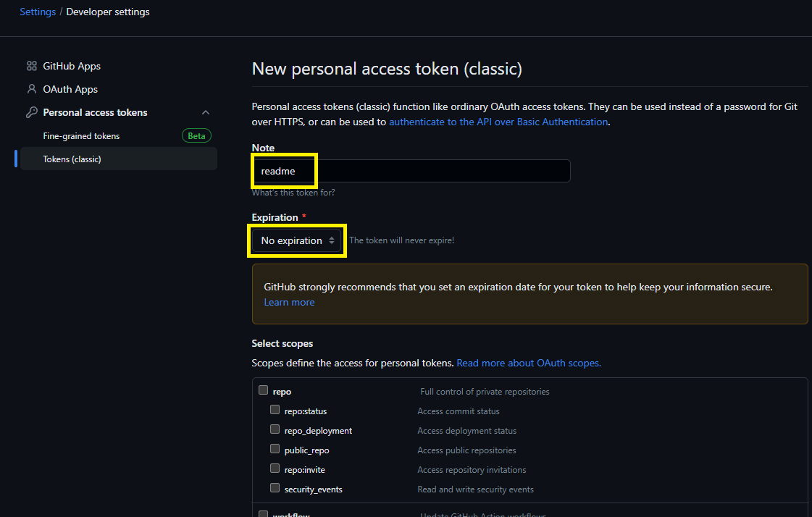812x517 pixels.
Task: Open the Expiration dropdown
Action: [x=297, y=240]
